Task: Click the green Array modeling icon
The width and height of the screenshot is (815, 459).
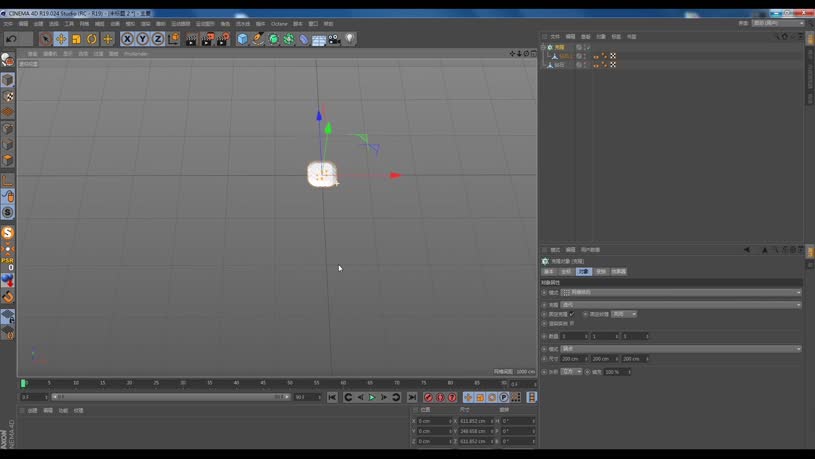Action: coord(288,39)
